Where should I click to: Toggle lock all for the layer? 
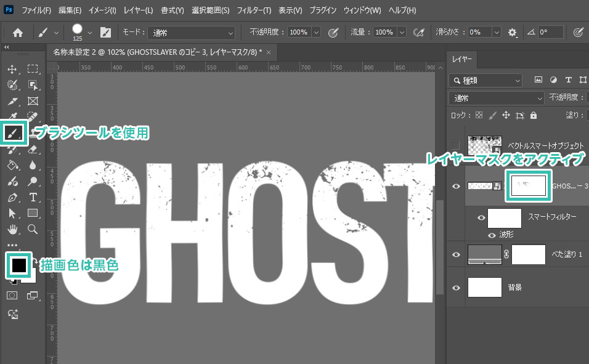click(x=534, y=115)
